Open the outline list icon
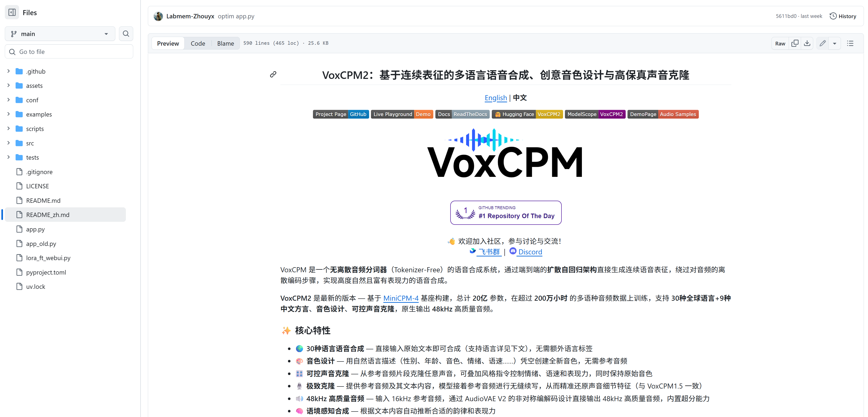The image size is (868, 417). coord(850,43)
